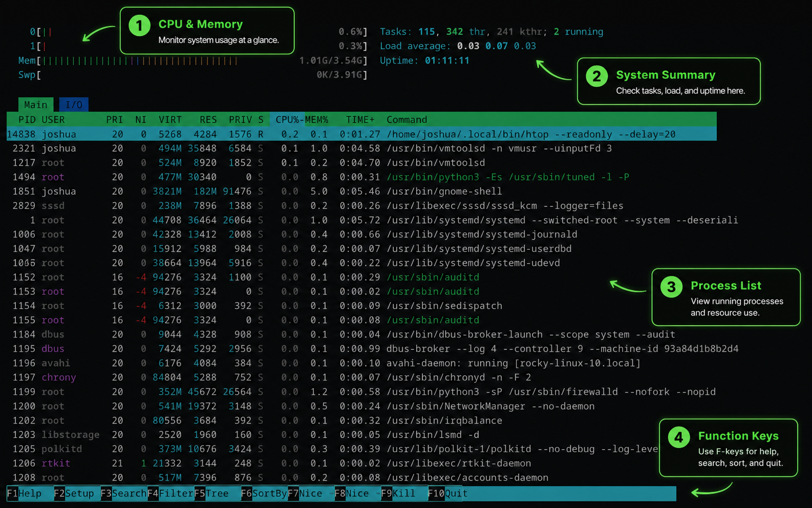Select the auditd process 1152

click(x=361, y=277)
